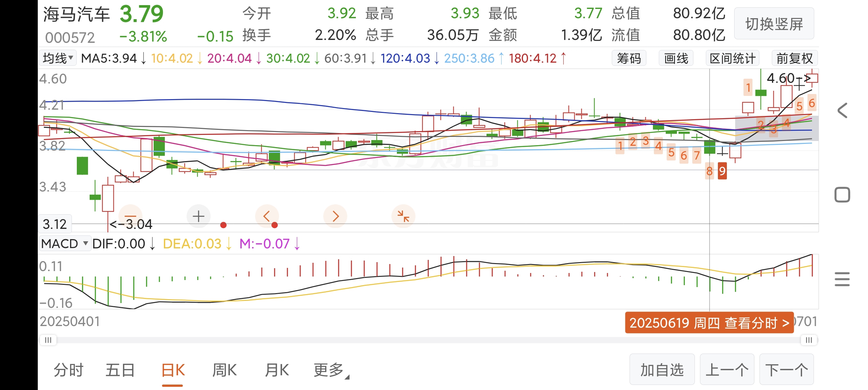This screenshot has height=390, width=868.
Task: Click the date range slider track
Action: [x=428, y=340]
